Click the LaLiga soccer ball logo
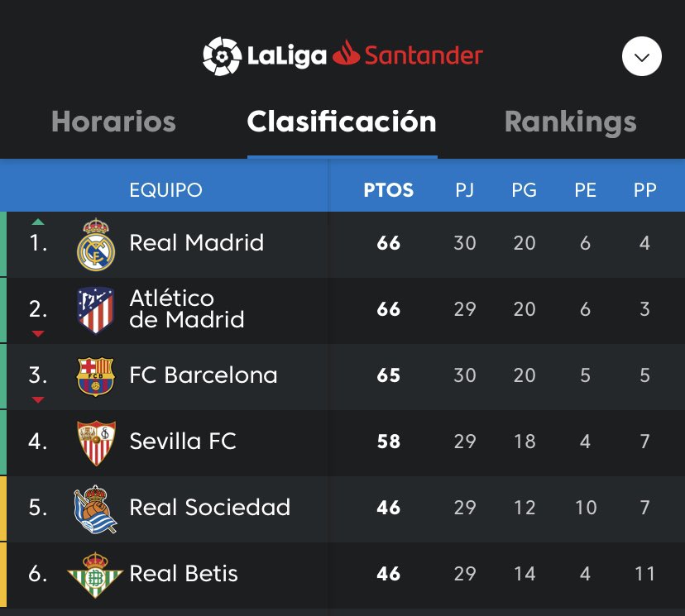Viewport: 685px width, 616px height. pos(222,56)
